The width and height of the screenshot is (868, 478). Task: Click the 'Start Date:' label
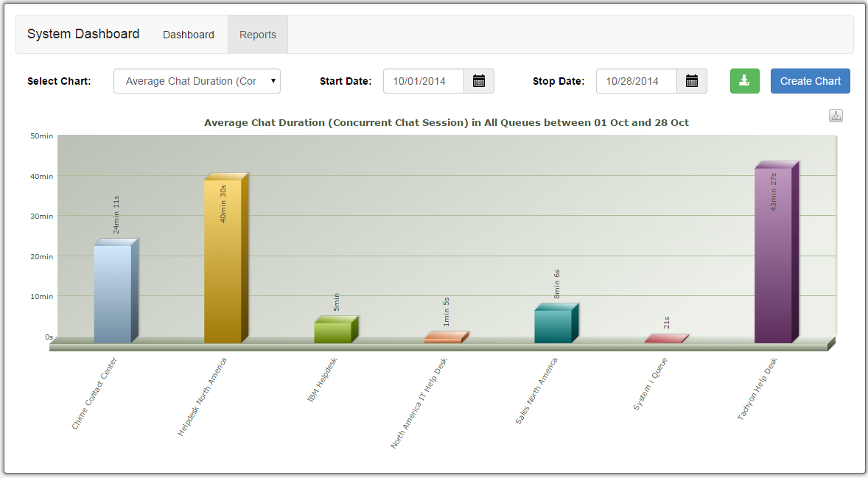point(346,81)
